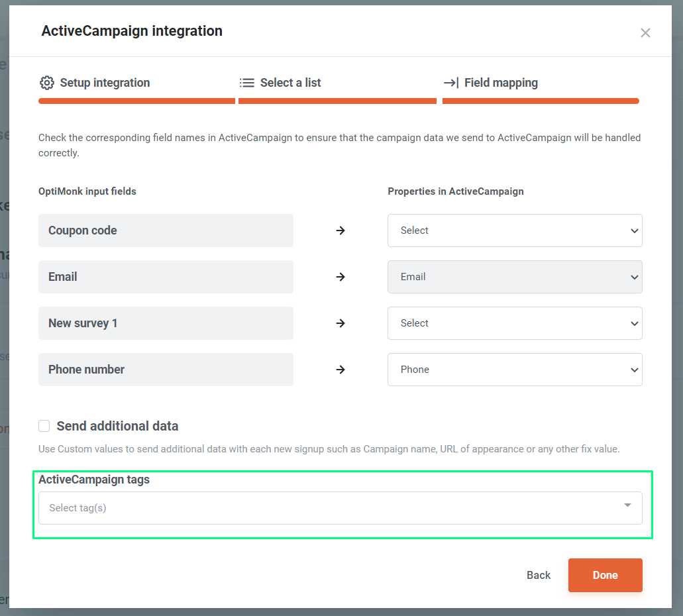Open the Email property dropdown

(515, 277)
